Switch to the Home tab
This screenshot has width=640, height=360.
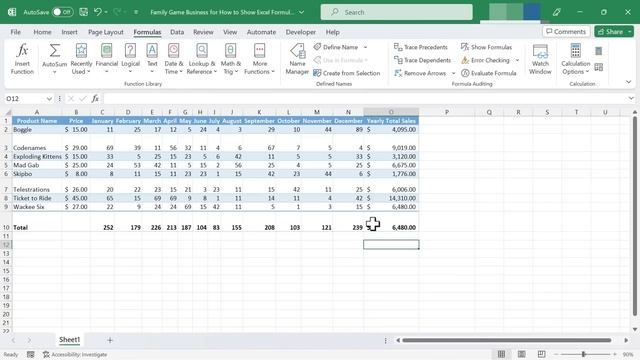point(42,32)
